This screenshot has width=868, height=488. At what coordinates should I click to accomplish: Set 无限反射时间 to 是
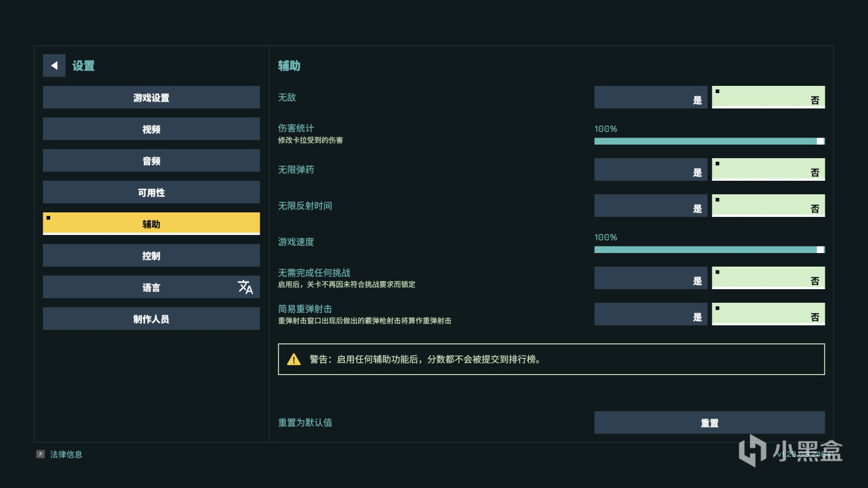point(651,206)
